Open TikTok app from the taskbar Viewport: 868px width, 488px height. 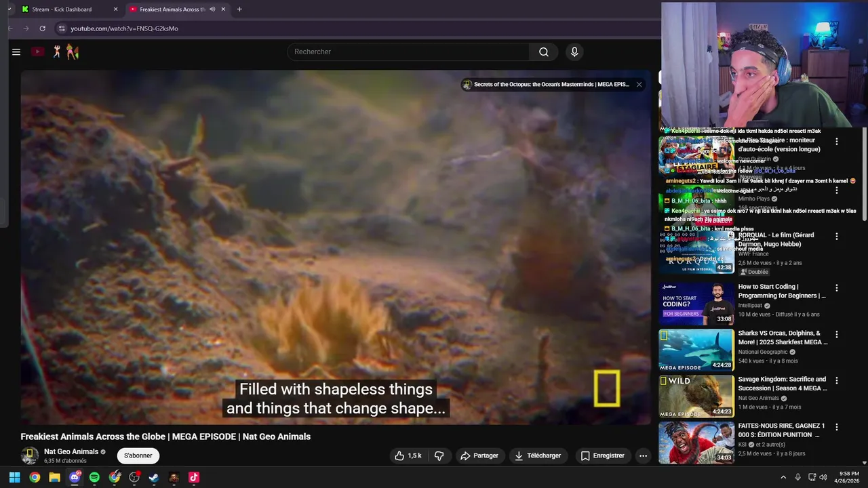coord(193,477)
